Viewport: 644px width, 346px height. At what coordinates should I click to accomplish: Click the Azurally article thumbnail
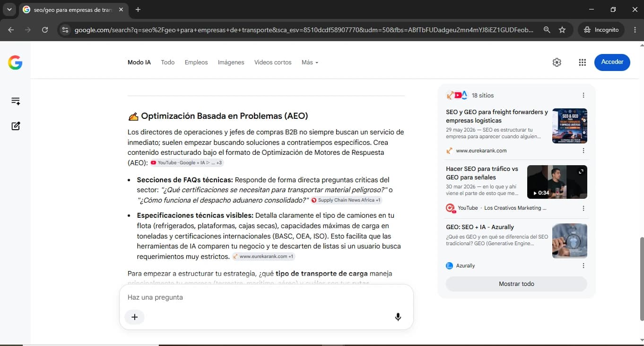click(x=570, y=241)
